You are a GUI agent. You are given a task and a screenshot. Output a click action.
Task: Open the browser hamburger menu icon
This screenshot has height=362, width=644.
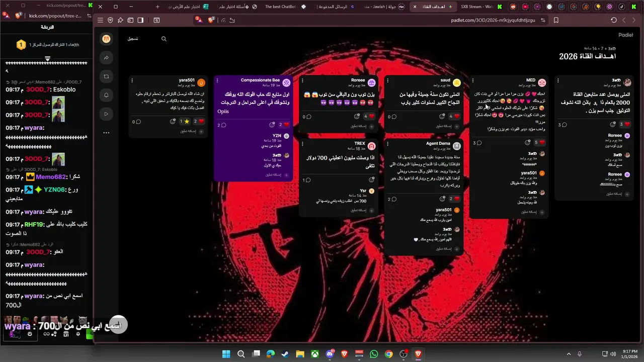(x=100, y=20)
